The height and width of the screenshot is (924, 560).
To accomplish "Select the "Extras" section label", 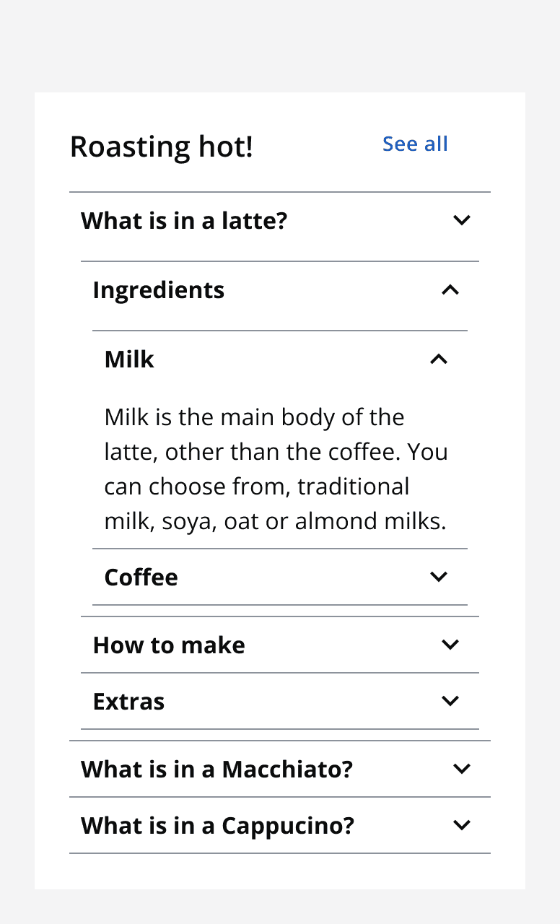I will [128, 701].
